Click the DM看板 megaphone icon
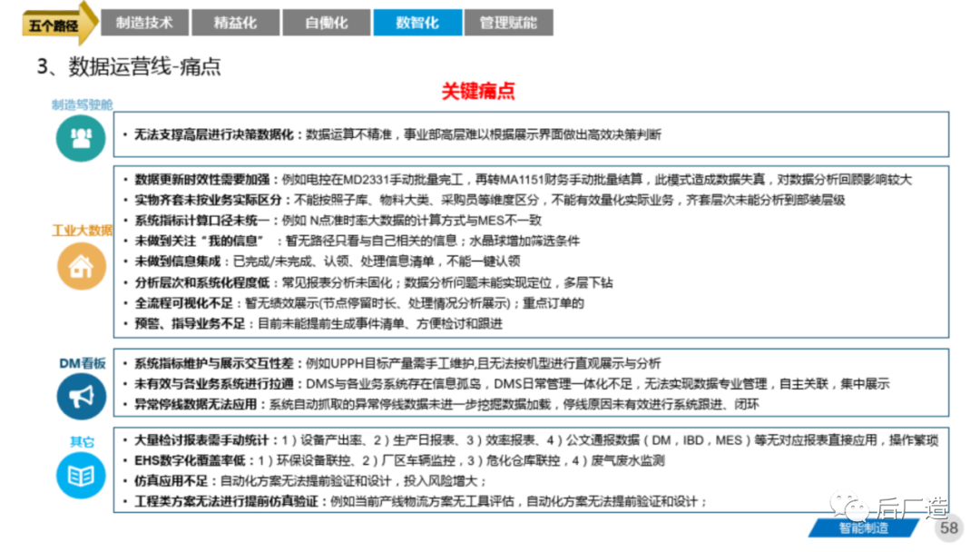The width and height of the screenshot is (980, 552). (x=82, y=396)
